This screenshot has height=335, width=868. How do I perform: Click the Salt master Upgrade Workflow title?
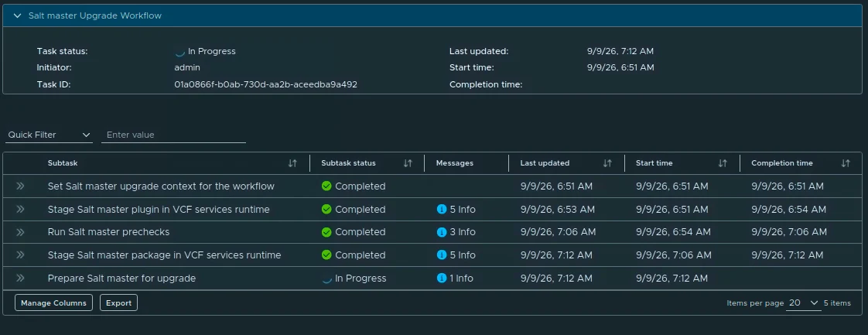click(95, 16)
